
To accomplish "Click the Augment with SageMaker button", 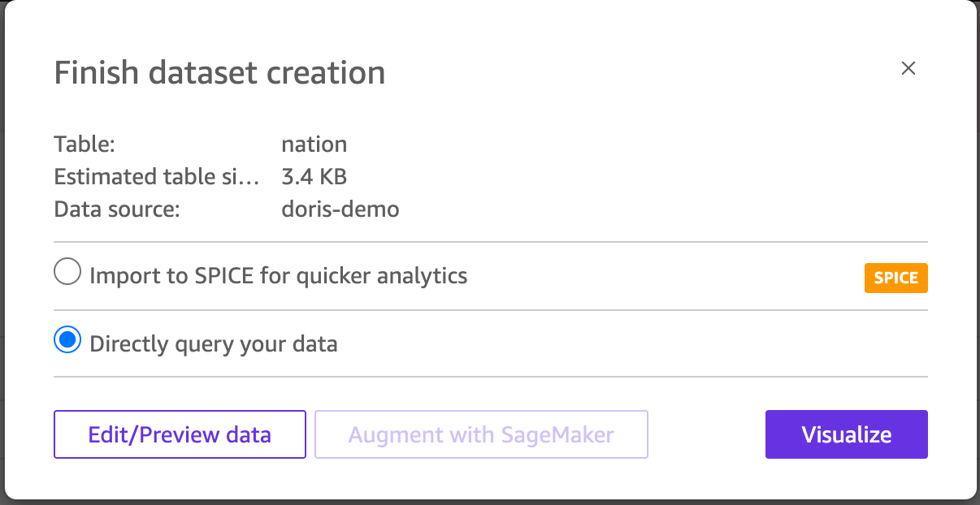I will point(481,434).
